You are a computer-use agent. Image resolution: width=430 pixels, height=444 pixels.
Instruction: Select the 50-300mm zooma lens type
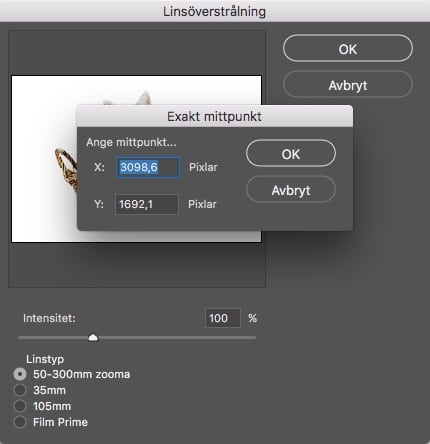tap(20, 374)
